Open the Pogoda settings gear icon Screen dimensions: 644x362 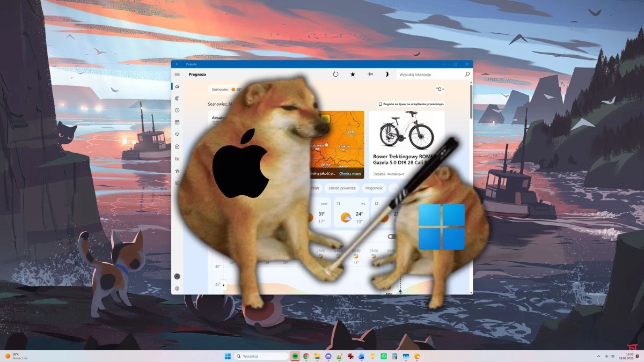pyautogui.click(x=177, y=289)
